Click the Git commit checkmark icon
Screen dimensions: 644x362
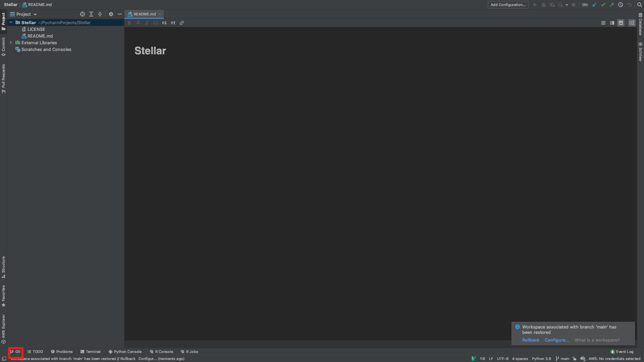coord(603,5)
